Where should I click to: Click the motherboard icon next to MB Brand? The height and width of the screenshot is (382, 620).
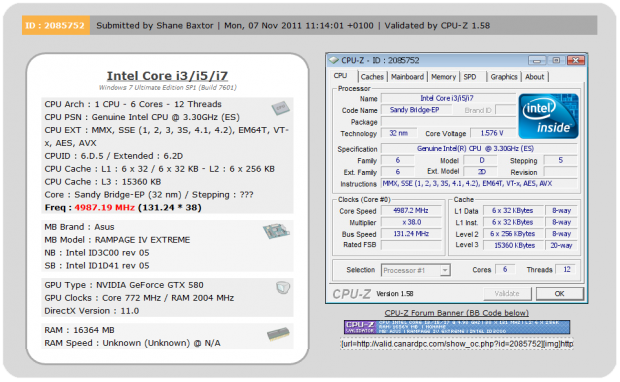(x=276, y=231)
